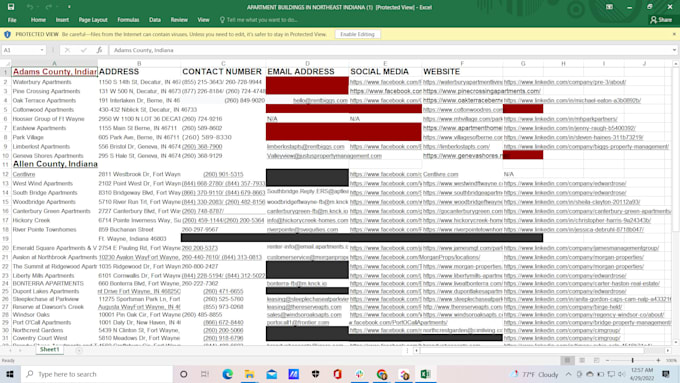The image size is (680, 383).
Task: Click the Hickory Creek name cell
Action: point(55,220)
